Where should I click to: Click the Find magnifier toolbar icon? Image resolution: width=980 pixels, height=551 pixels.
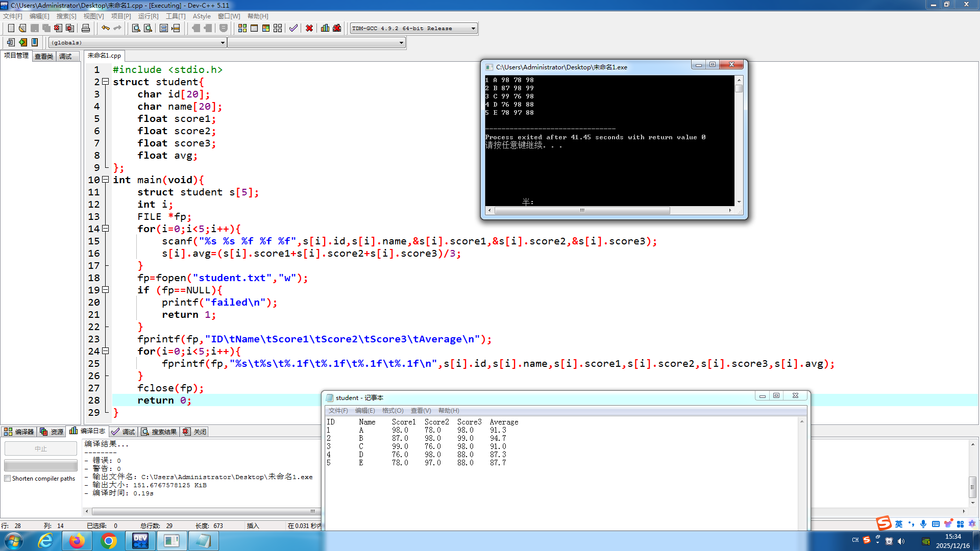[136, 28]
